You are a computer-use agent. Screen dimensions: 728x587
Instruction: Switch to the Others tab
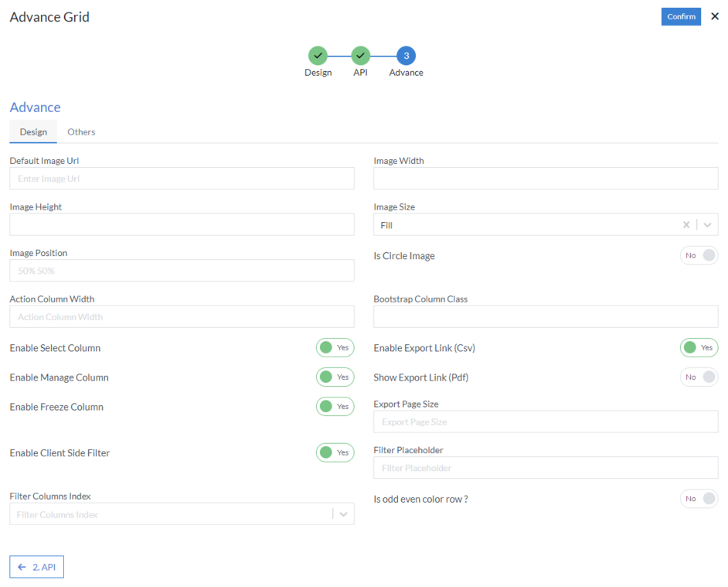(x=81, y=132)
